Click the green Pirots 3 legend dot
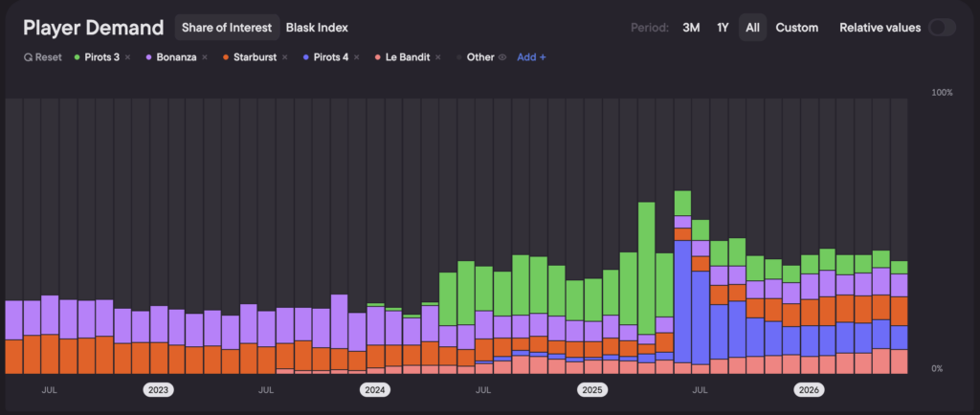 pos(77,57)
